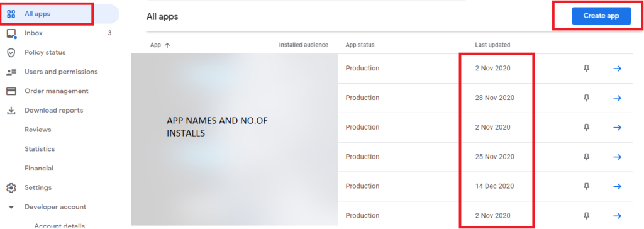Open Statistics report item
Viewport: 644px width, 229px height.
click(40, 149)
